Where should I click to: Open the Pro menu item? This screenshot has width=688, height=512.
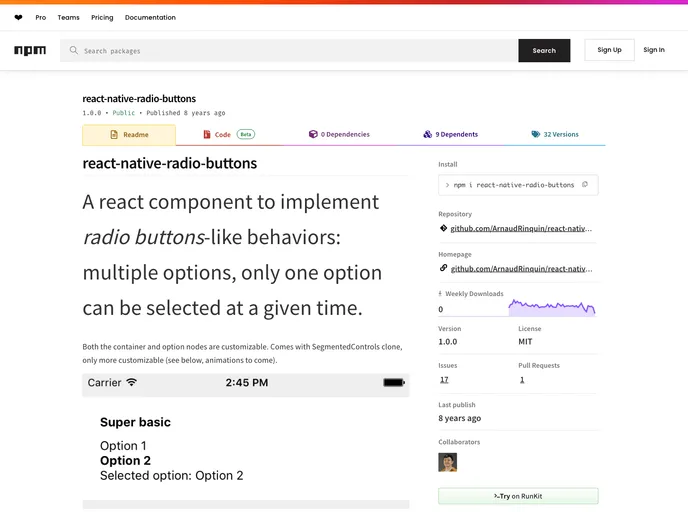[x=40, y=17]
